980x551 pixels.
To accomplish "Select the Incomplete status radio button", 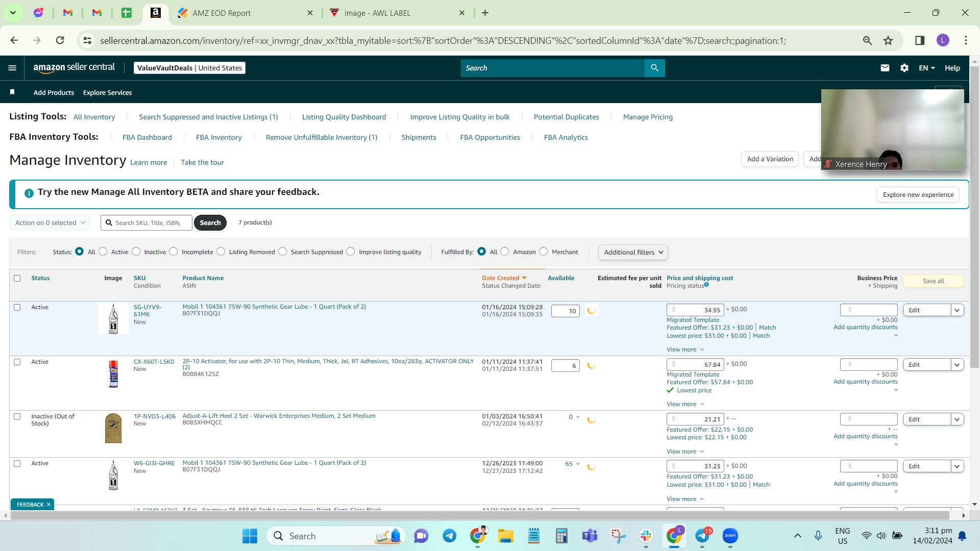I will click(x=174, y=252).
